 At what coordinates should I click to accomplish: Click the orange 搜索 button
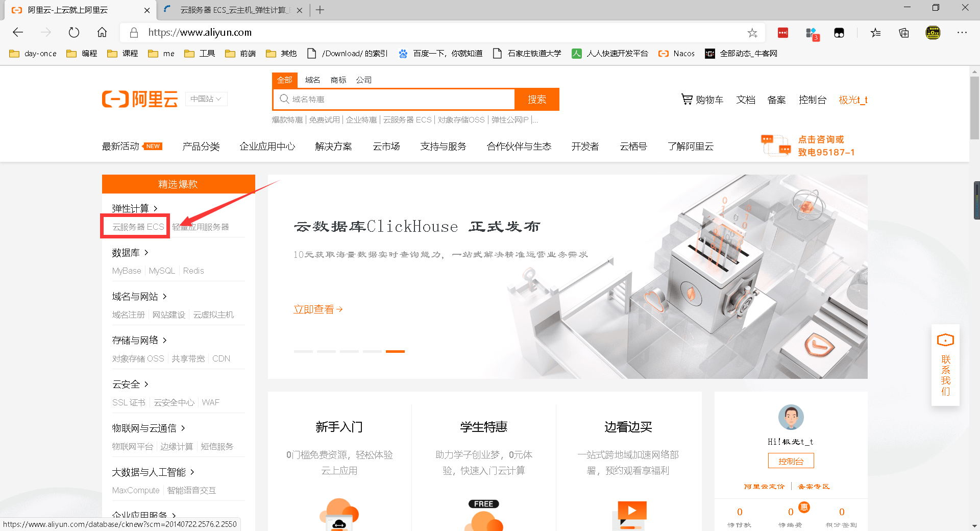pyautogui.click(x=537, y=99)
